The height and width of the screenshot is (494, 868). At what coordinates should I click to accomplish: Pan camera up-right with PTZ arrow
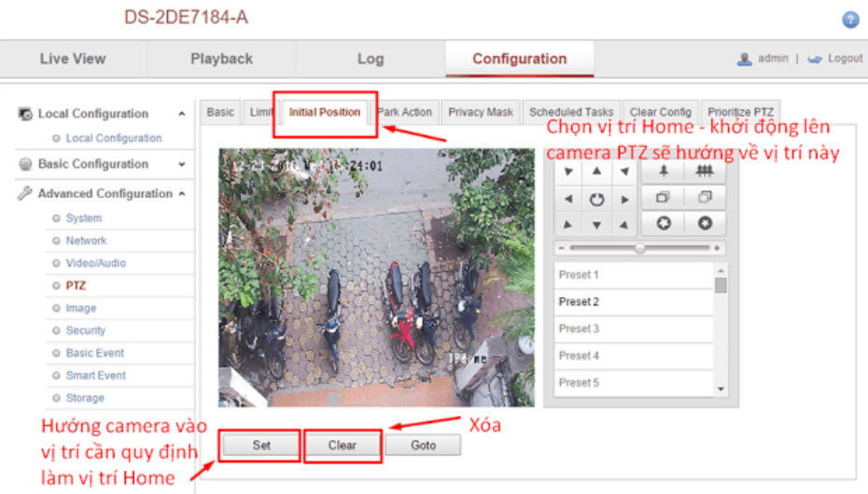click(x=624, y=172)
